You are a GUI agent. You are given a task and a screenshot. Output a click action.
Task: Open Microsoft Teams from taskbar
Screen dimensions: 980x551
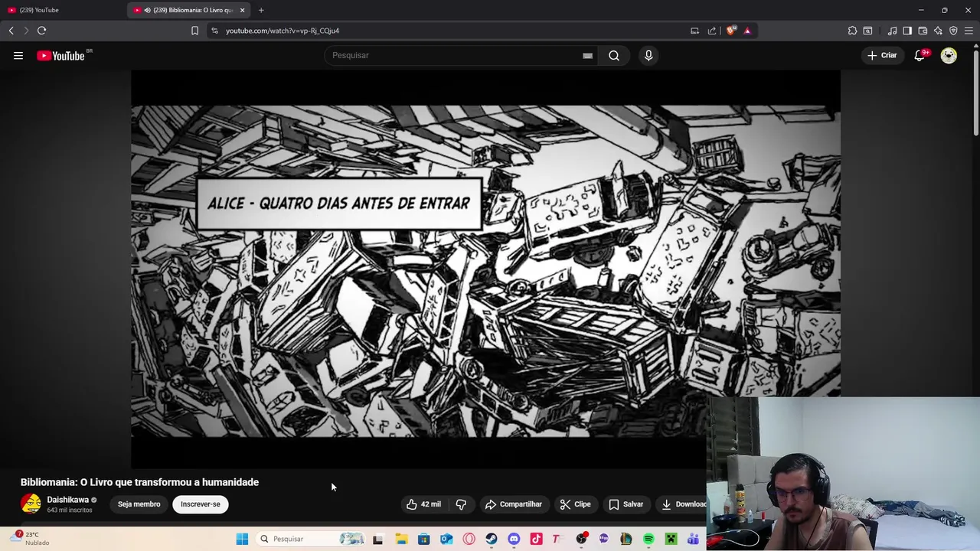(x=693, y=539)
